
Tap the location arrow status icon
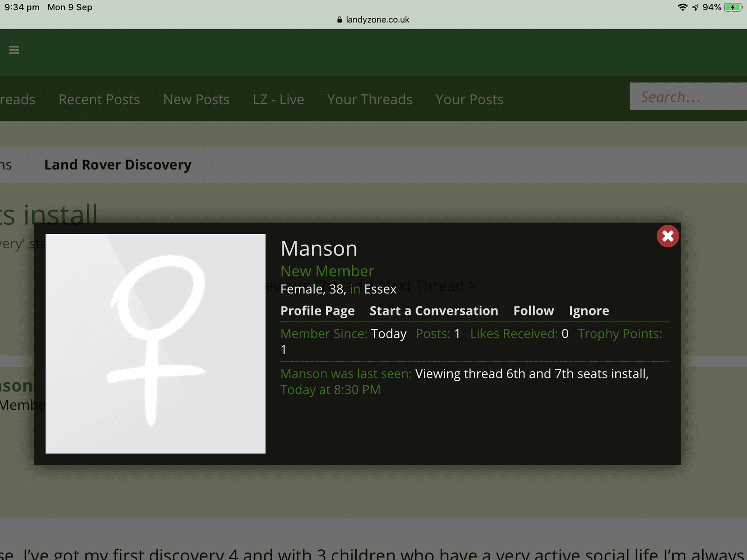695,7
